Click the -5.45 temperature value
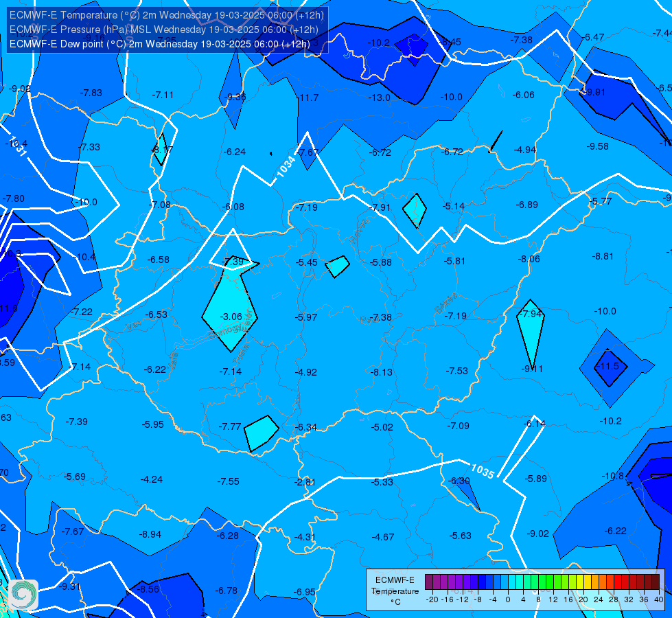 (x=306, y=262)
